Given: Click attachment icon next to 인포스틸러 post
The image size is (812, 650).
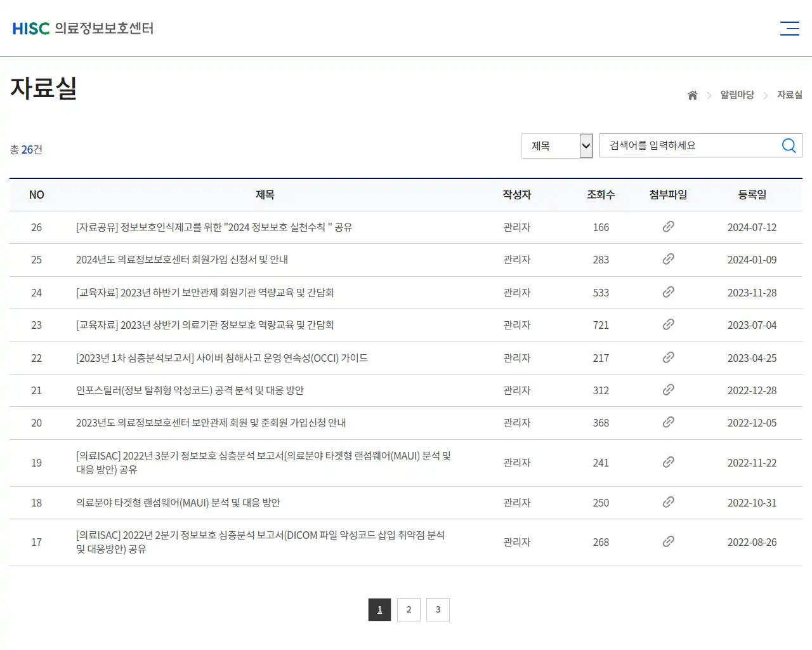Looking at the screenshot, I should (x=669, y=390).
